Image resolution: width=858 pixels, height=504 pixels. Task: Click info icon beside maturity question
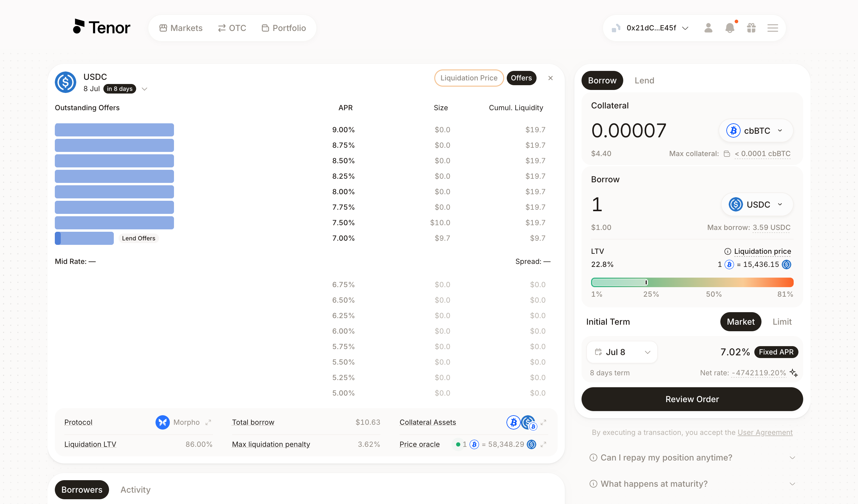pyautogui.click(x=593, y=483)
